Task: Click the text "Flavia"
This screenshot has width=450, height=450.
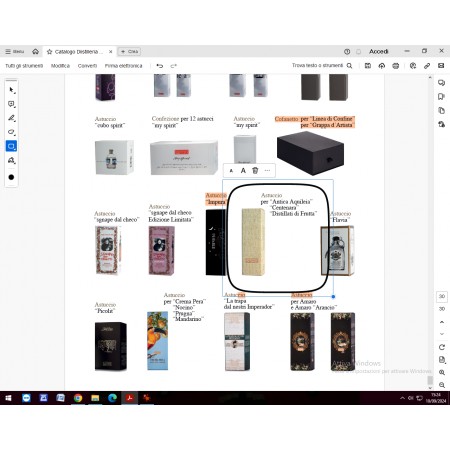Action: [x=340, y=220]
